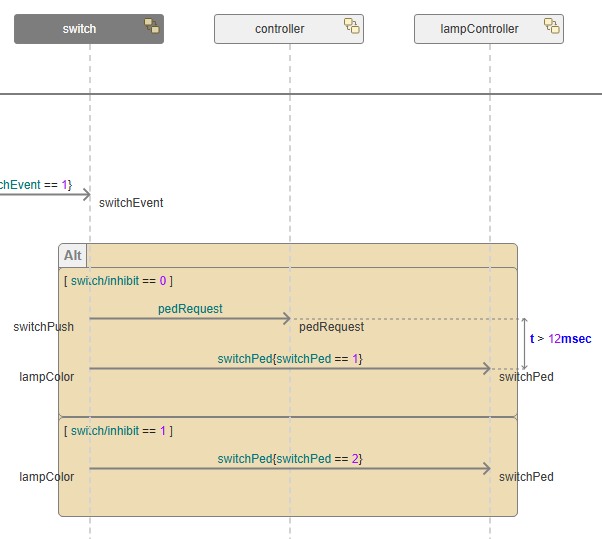This screenshot has width=602, height=539.
Task: Click the switchEvent port label
Action: pyautogui.click(x=131, y=203)
